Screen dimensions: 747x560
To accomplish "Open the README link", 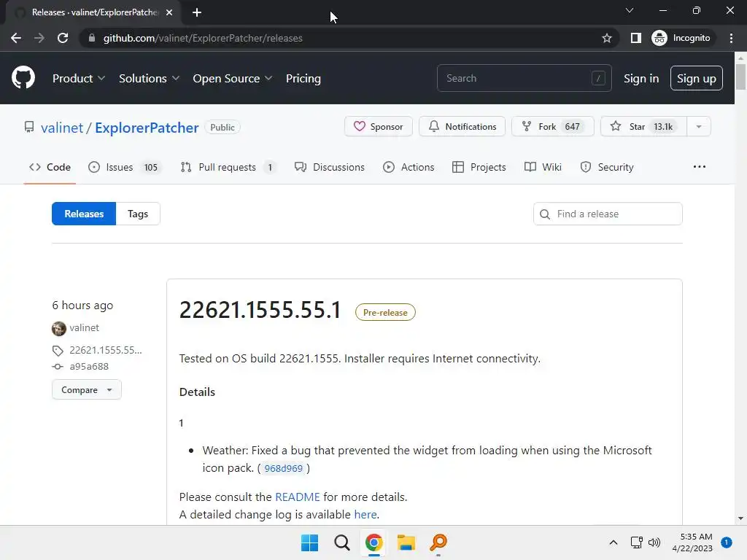I will point(298,497).
